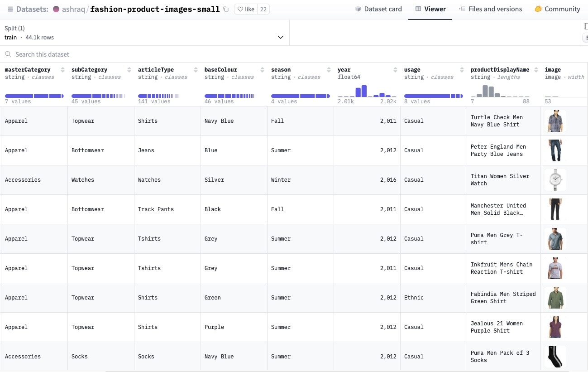Screen dimensions: 588x372
Task: Select the 'Track Pants' cell
Action: [x=167, y=209]
